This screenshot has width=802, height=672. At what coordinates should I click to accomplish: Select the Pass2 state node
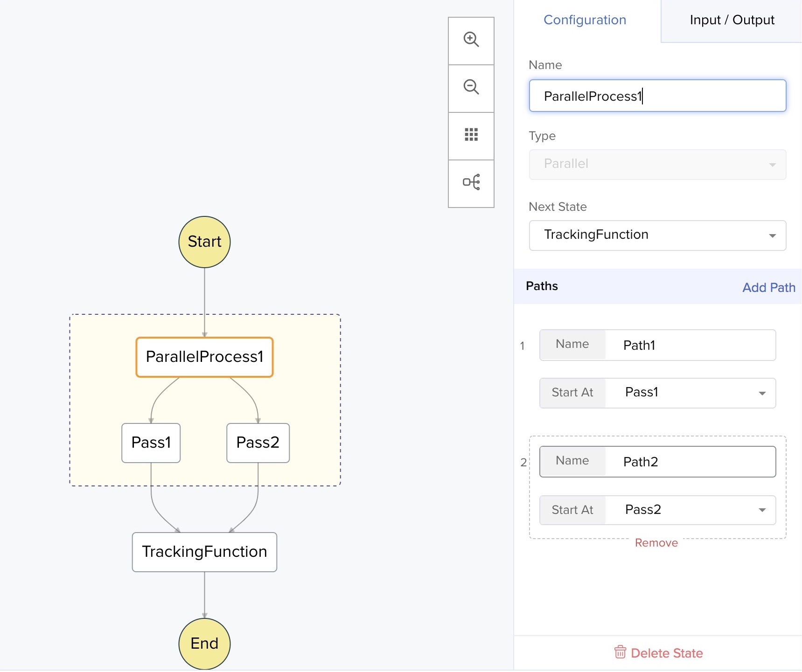(x=258, y=443)
